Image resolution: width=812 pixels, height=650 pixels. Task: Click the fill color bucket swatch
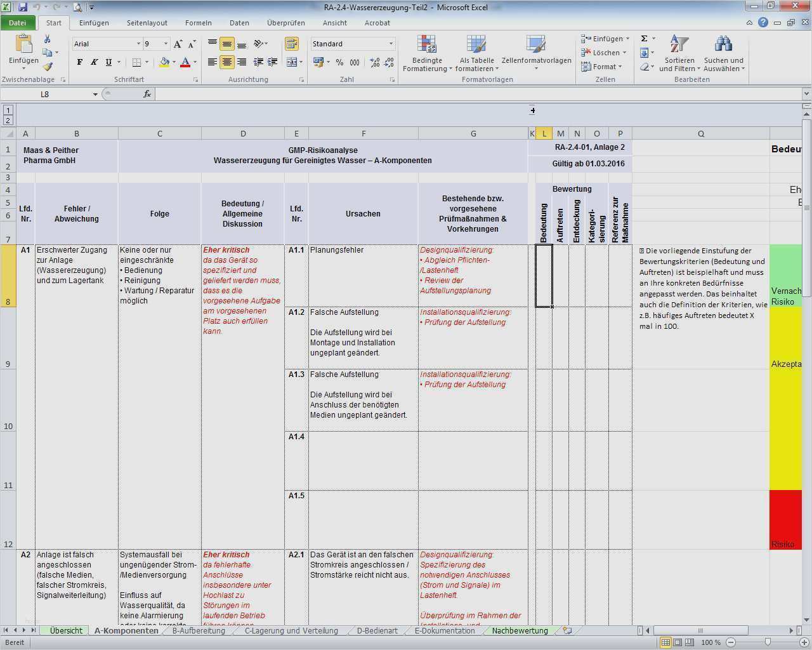coord(164,62)
